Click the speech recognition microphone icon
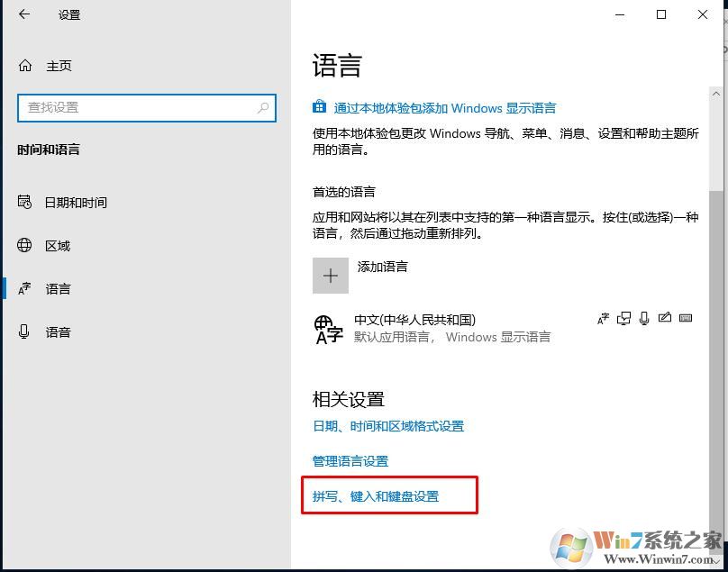The height and width of the screenshot is (572, 728). (x=644, y=318)
